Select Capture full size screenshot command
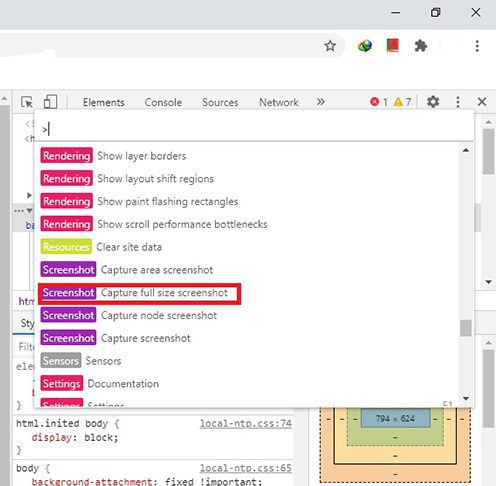The height and width of the screenshot is (486, 496). (x=139, y=293)
